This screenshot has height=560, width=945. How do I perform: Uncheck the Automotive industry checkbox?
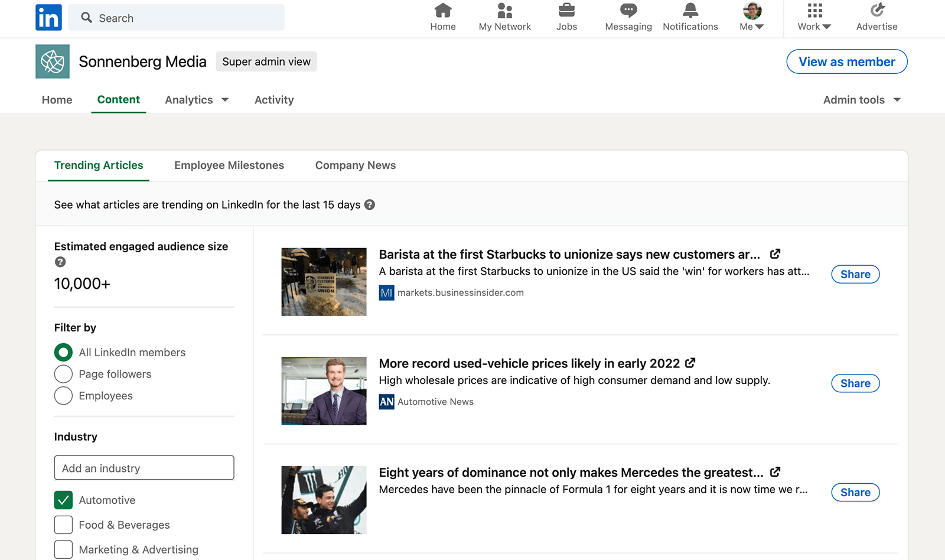[63, 500]
